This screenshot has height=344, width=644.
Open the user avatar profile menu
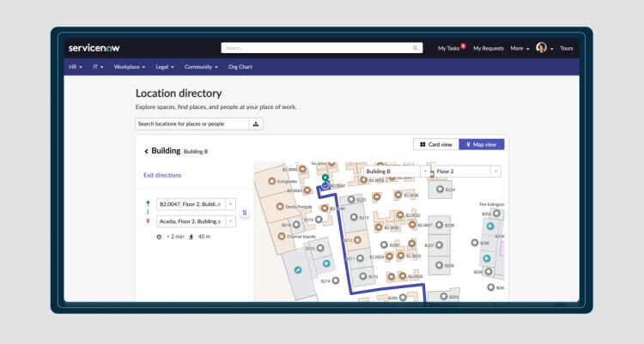(542, 48)
